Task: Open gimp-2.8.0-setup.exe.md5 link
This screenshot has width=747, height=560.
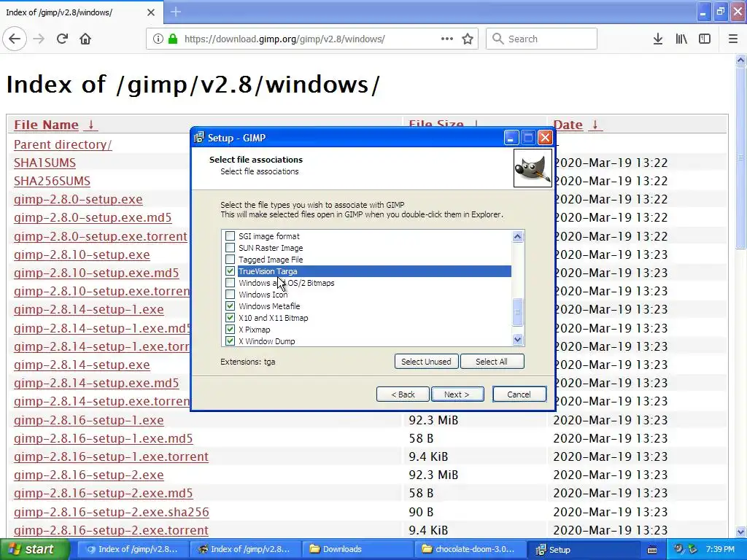Action: point(93,217)
